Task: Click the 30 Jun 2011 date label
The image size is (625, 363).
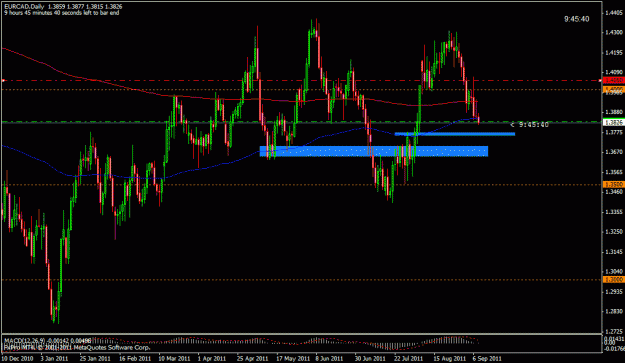Action: tap(370, 359)
